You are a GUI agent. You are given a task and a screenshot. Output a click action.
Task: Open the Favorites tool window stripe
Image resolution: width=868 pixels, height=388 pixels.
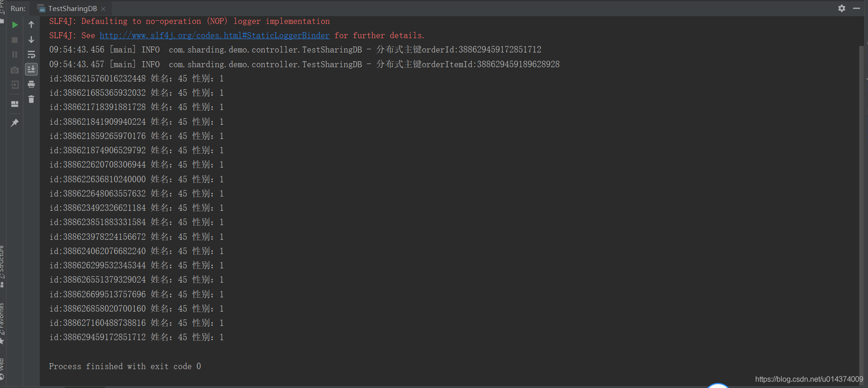[x=2, y=323]
